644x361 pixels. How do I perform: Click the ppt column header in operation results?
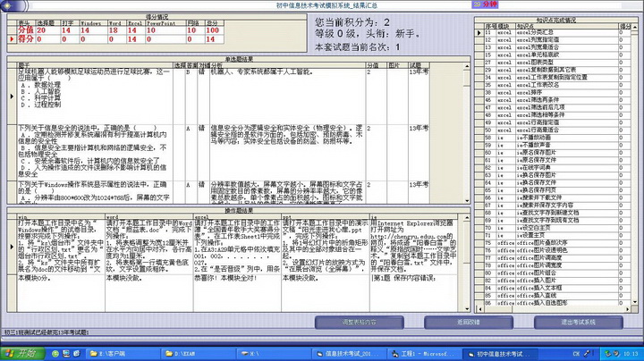pos(326,216)
